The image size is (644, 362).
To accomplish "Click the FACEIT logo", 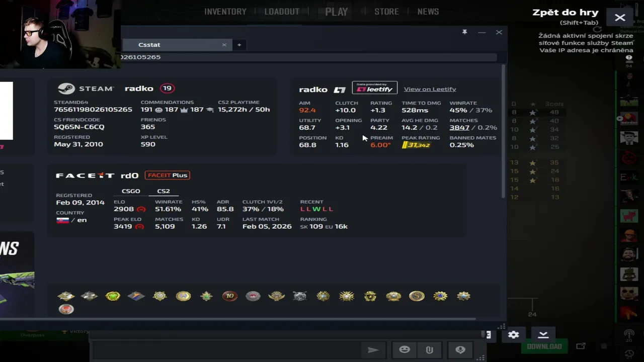I will pyautogui.click(x=85, y=175).
